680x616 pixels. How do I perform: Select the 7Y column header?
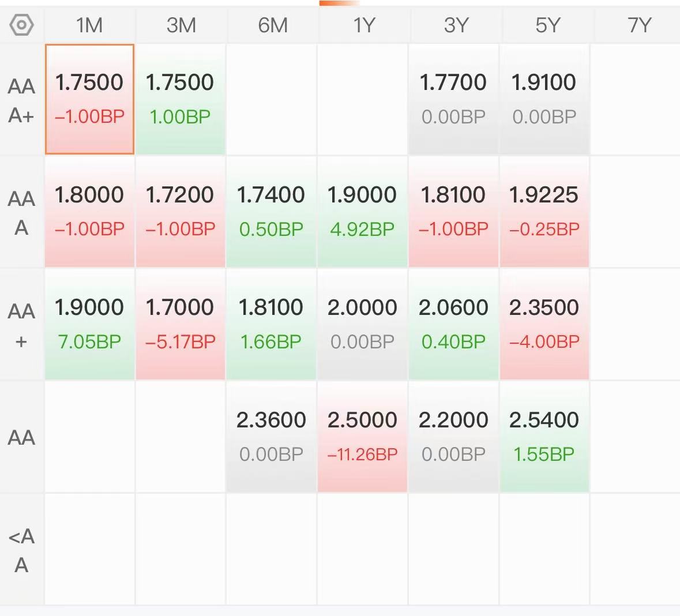tap(638, 25)
